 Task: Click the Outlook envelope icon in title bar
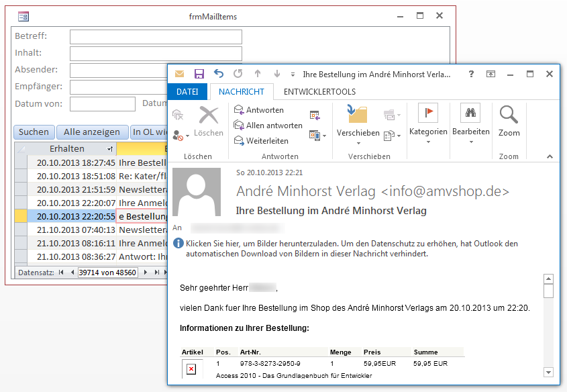click(x=179, y=74)
